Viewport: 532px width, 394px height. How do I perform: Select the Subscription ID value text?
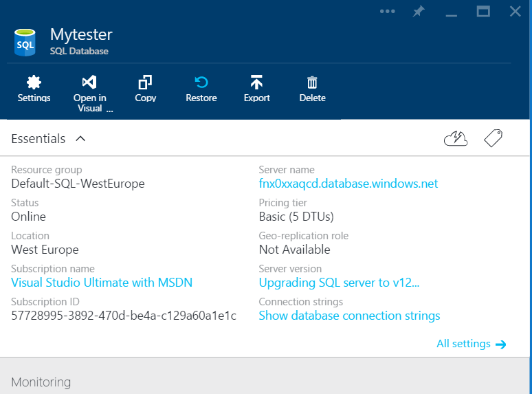124,316
